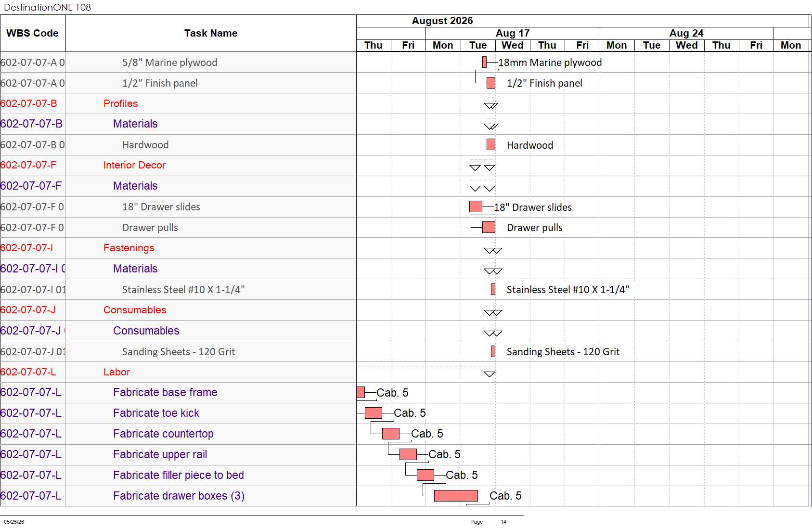Select the Fabricate filler piece to bed task
The height and width of the screenshot is (528, 812).
179,475
